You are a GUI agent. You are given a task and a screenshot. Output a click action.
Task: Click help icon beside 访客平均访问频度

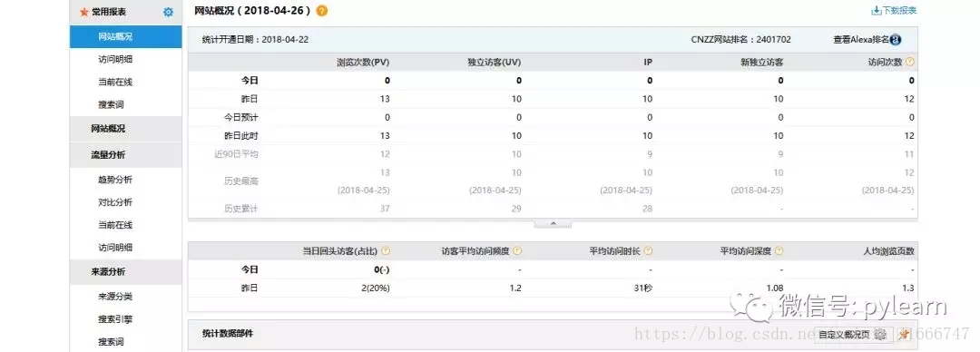coord(517,250)
